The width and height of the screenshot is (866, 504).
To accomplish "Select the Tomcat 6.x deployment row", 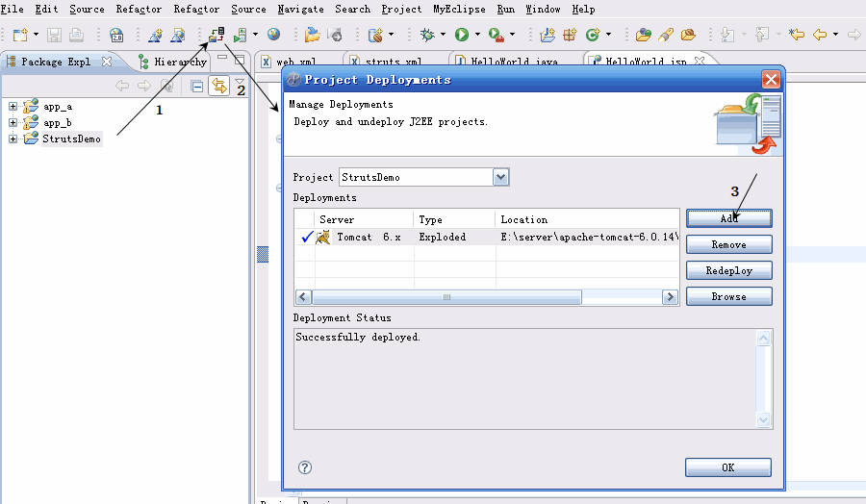I will coord(487,237).
